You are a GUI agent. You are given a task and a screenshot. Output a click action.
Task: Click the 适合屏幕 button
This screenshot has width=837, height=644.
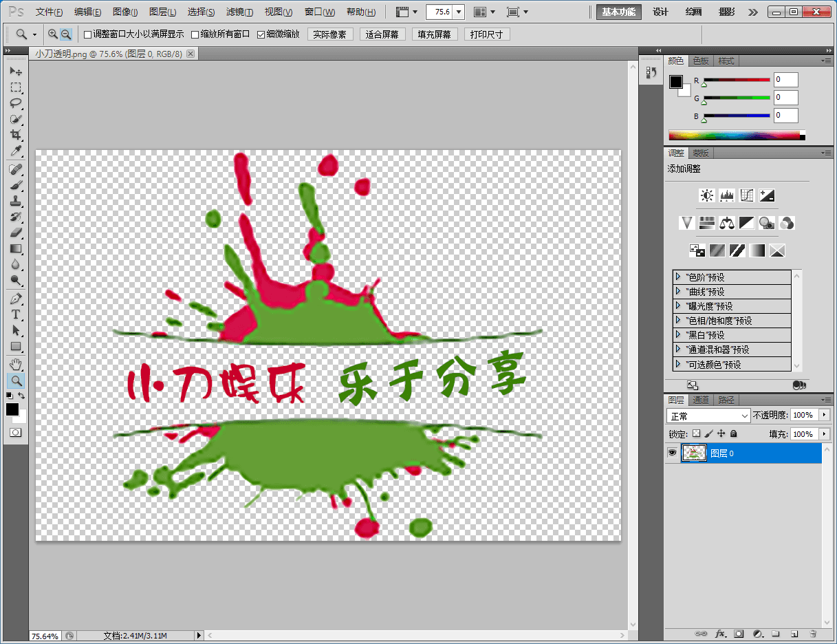click(382, 34)
